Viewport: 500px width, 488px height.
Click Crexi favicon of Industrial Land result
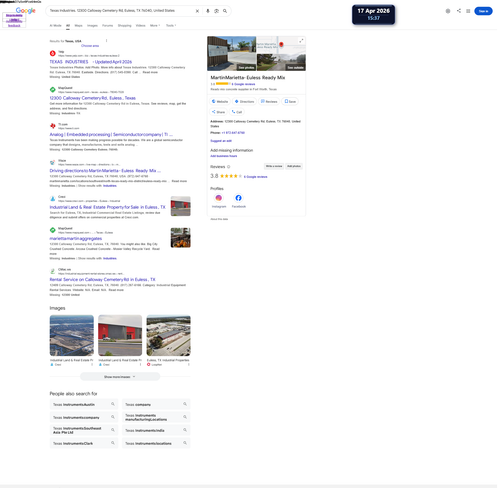pyautogui.click(x=53, y=199)
